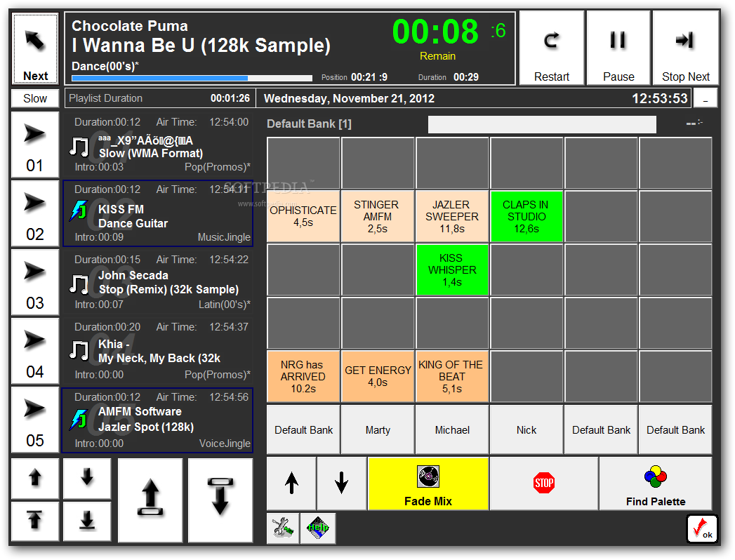Click the palette up arrow button
Screen dimensions: 735x560
pos(291,483)
